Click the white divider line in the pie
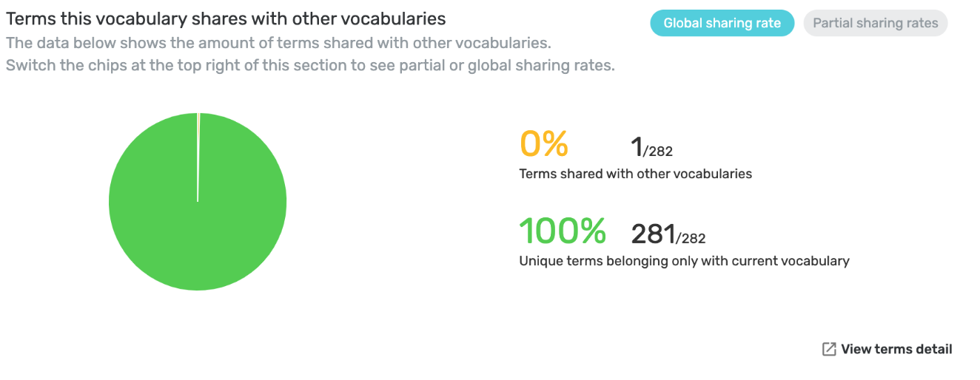Image resolution: width=980 pixels, height=380 pixels. 198,157
